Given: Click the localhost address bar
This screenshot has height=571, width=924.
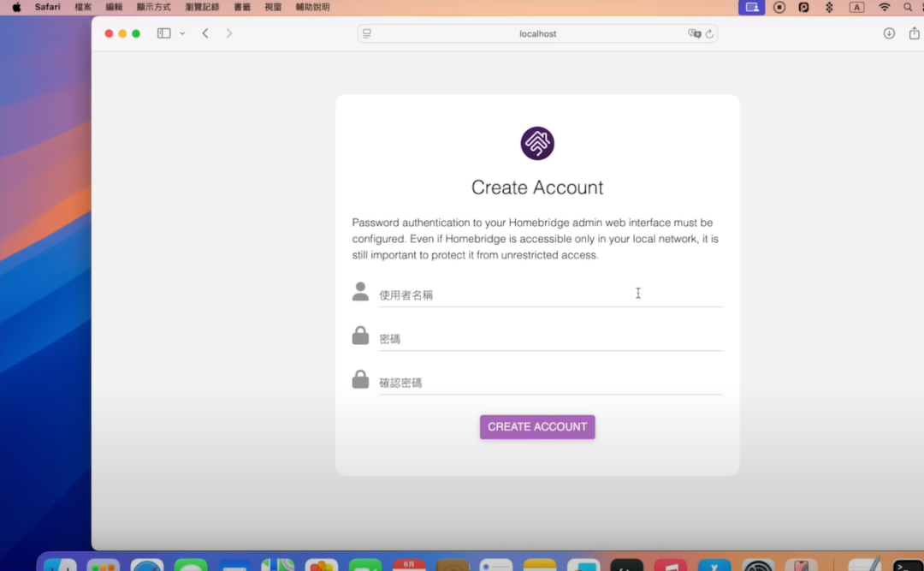Looking at the screenshot, I should (536, 33).
